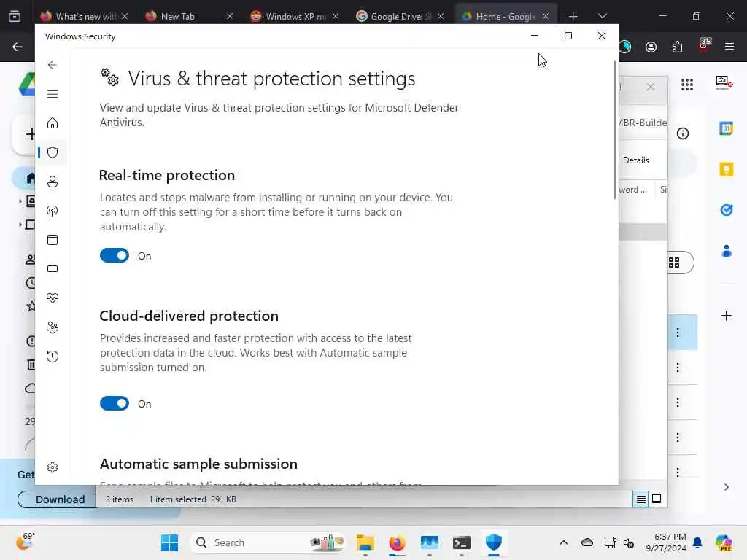Open browser account profile icon
Viewport: 747px width, 560px height.
[x=651, y=47]
